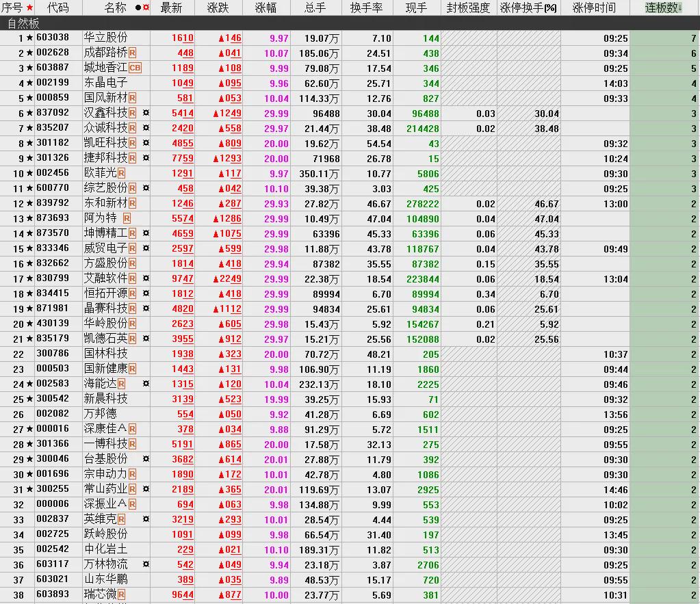Click turnover rate 31.40 of 跃岭股份
The height and width of the screenshot is (604, 700).
379,534
